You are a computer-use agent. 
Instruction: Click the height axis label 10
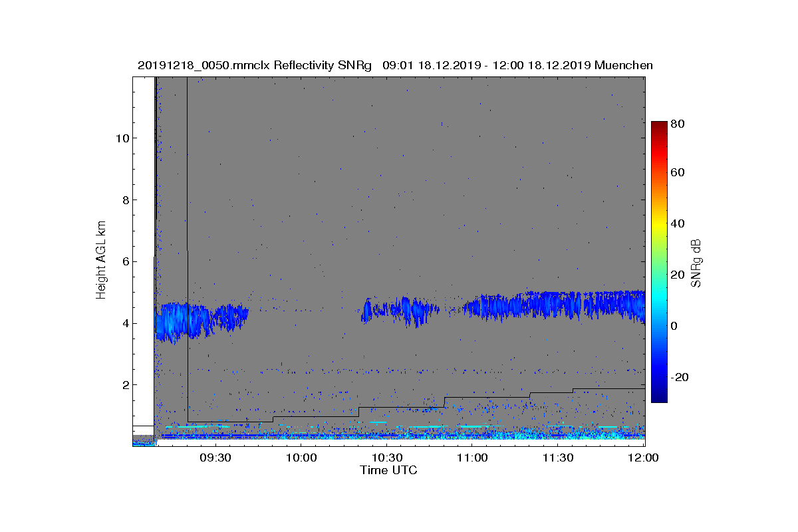[x=122, y=138]
